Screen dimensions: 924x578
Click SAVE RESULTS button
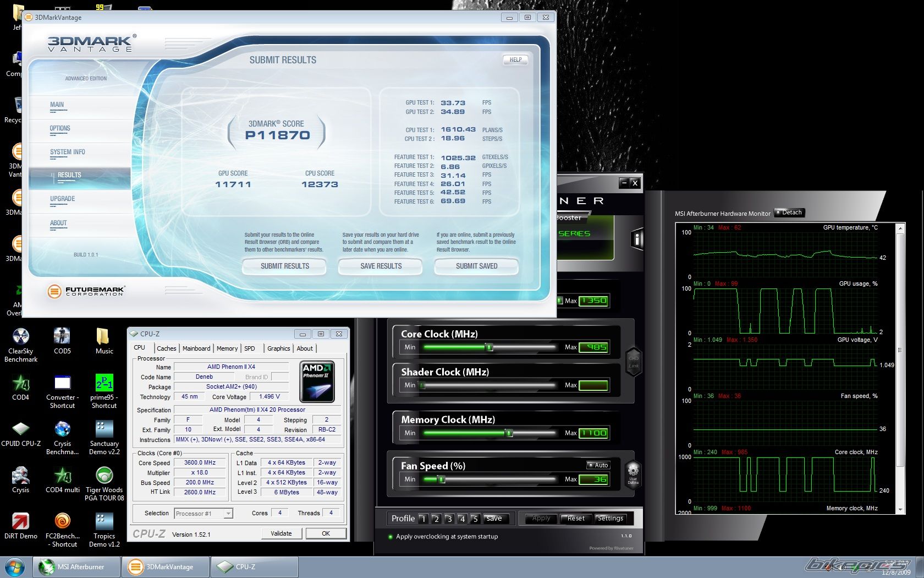(x=381, y=266)
